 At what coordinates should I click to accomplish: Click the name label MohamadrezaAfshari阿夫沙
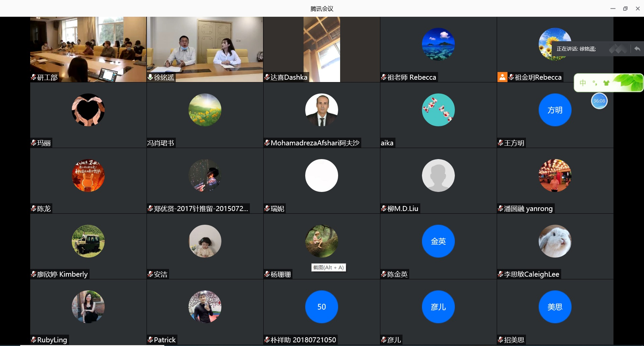coord(315,143)
